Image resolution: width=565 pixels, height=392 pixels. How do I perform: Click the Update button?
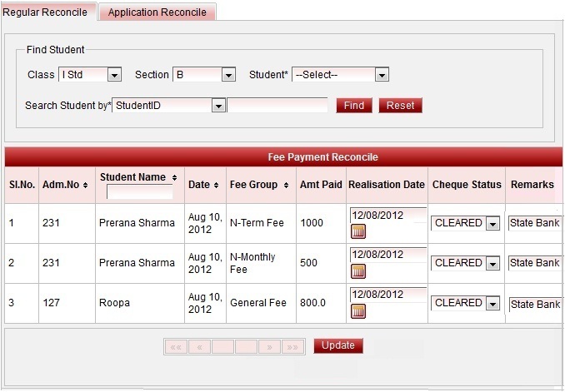coord(337,345)
